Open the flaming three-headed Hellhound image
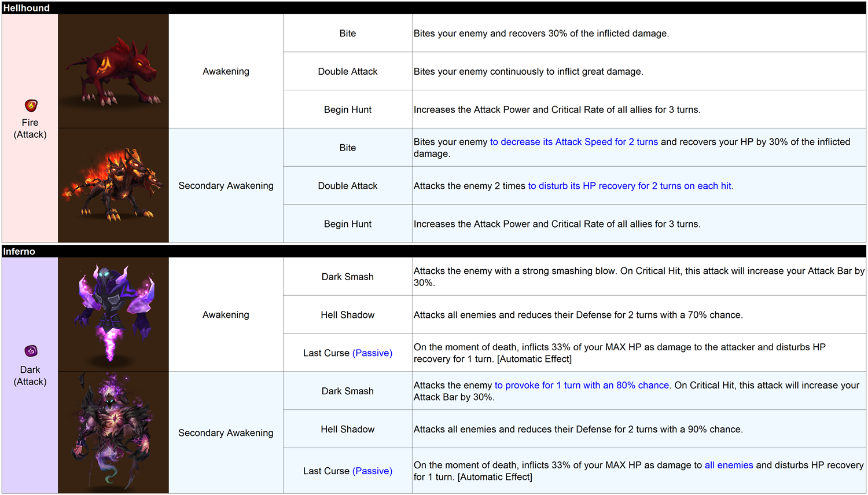 113,185
